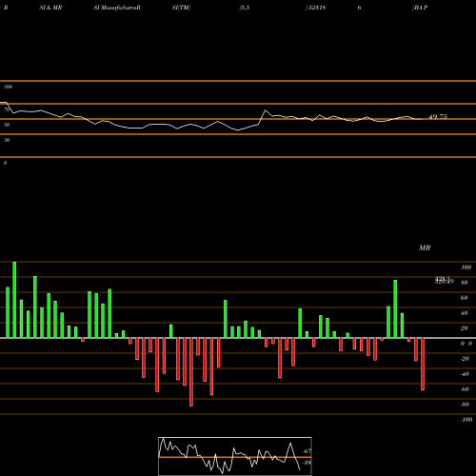
Task: Click the 'SI MunafaSutraR' header text
Action: [117, 8]
